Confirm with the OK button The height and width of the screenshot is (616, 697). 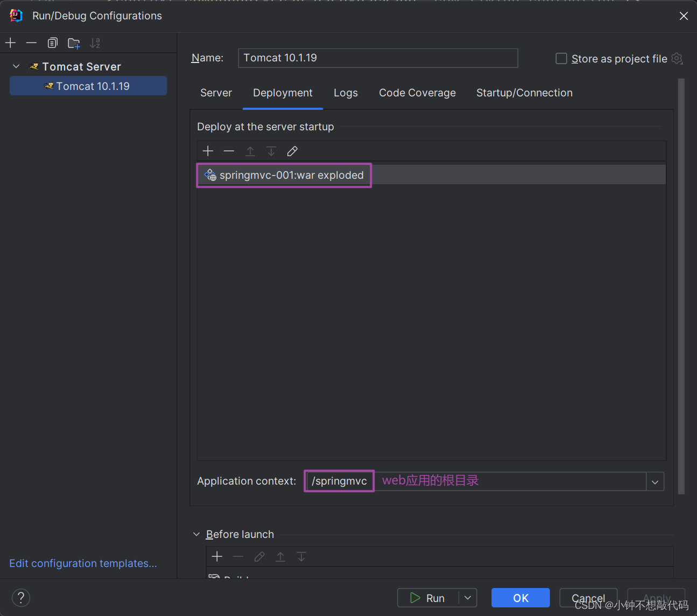(x=520, y=598)
